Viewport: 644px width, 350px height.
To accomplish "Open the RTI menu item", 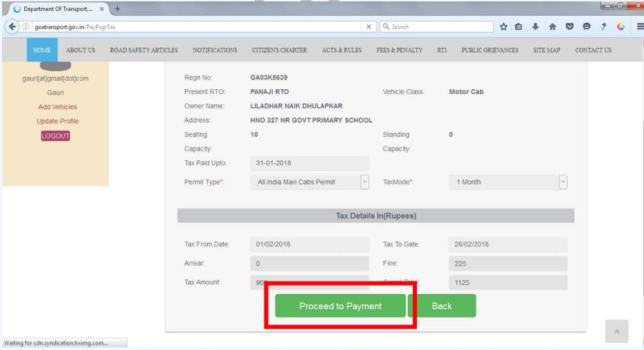I will [442, 50].
